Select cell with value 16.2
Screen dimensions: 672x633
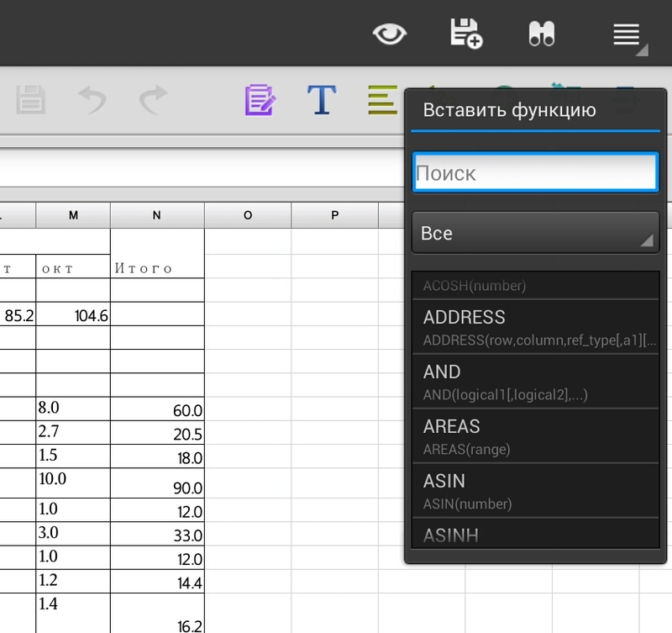coord(157,614)
